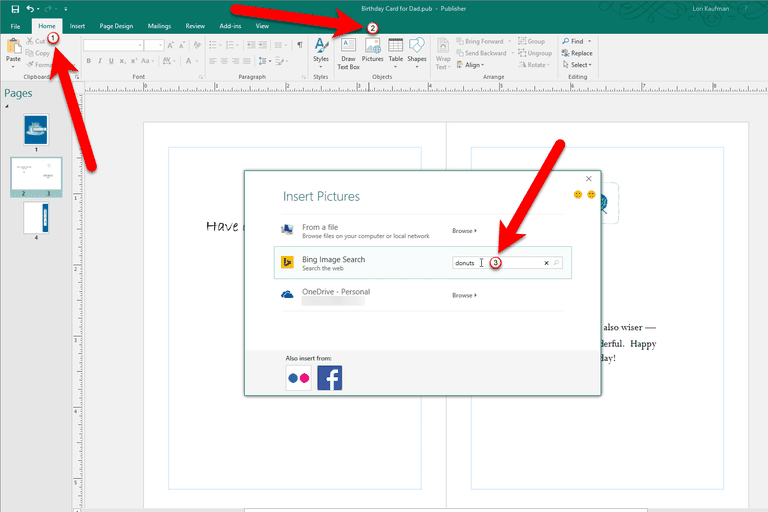Click Lori Kaufman account name
This screenshot has height=512, width=768.
click(x=711, y=9)
